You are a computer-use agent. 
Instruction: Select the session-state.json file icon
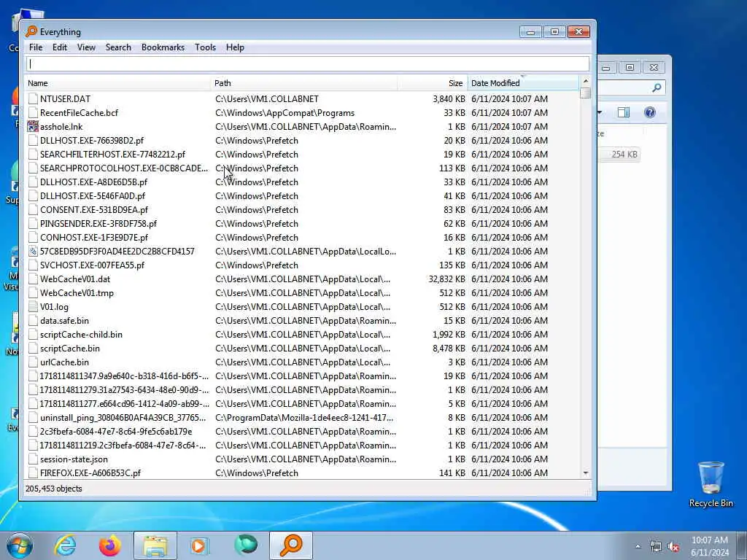pos(33,459)
